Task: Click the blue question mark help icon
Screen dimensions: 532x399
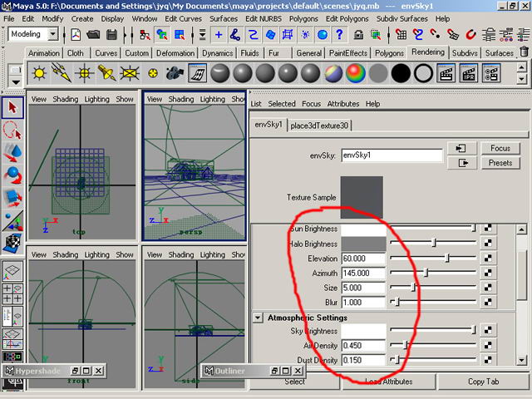Action: click(x=340, y=35)
